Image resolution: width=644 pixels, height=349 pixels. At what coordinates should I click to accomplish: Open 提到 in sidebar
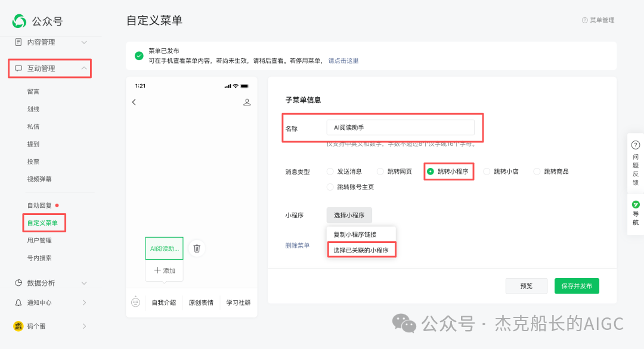[x=33, y=144]
